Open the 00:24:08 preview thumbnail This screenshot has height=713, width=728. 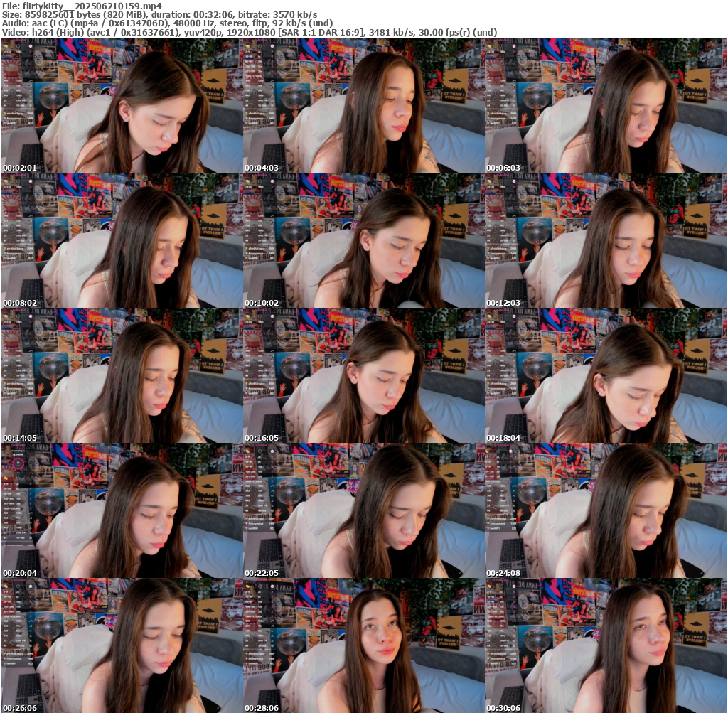605,510
